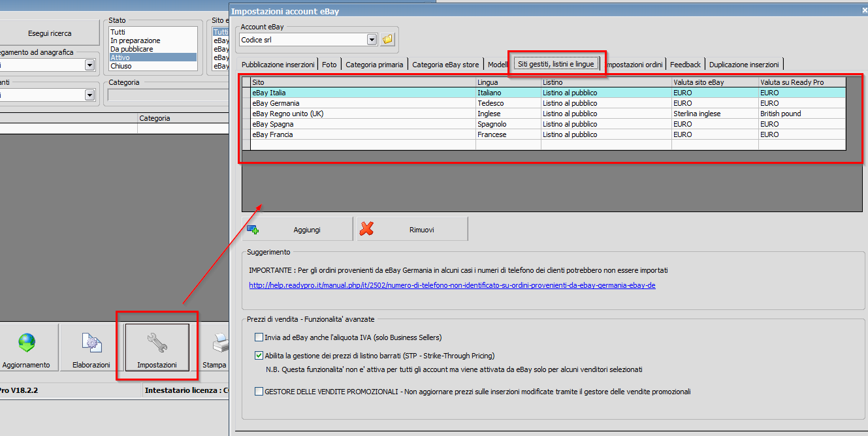Open the Categoria primaria tab
The width and height of the screenshot is (868, 436).
[x=374, y=65]
